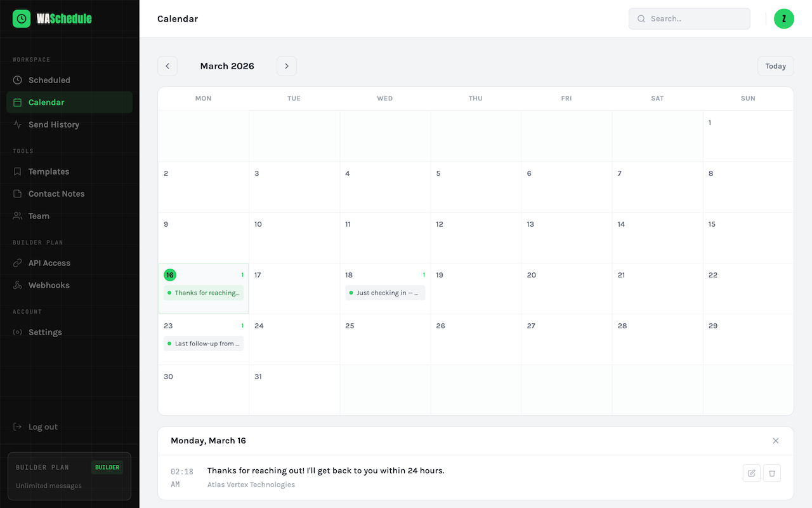Select March 17 in the calendar
This screenshot has width=812, height=508.
[x=294, y=289]
